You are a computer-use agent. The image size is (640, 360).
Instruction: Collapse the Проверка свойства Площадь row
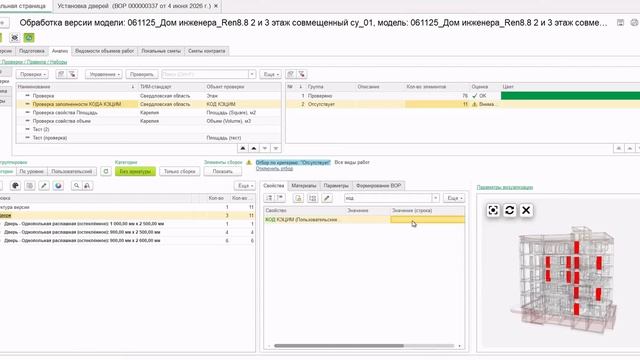(27, 112)
